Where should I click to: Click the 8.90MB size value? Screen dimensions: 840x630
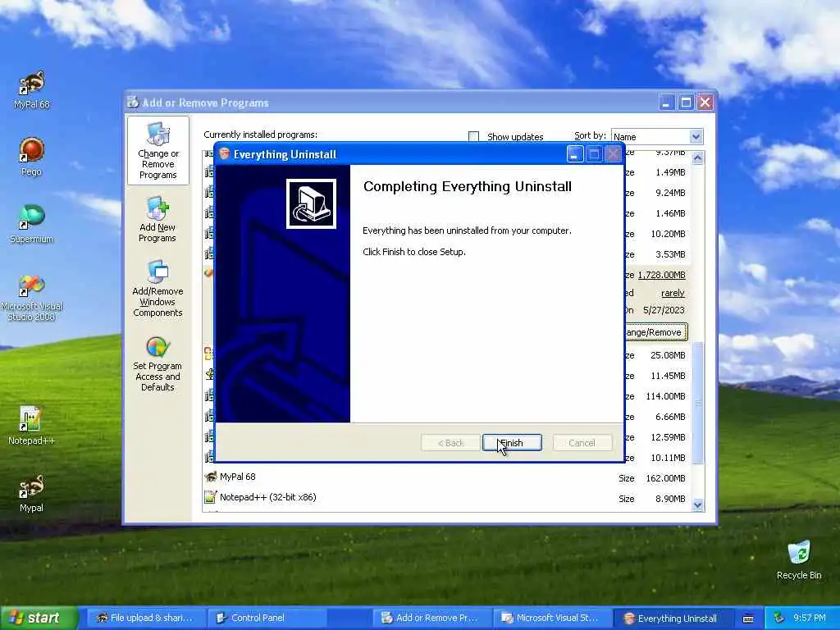point(670,499)
